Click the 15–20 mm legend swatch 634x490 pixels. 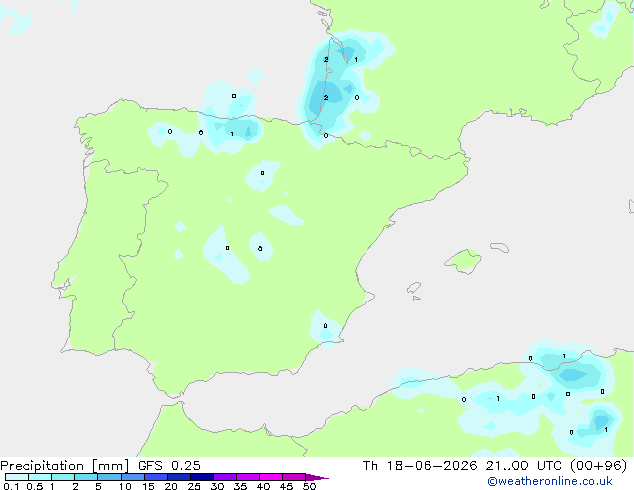click(156, 477)
